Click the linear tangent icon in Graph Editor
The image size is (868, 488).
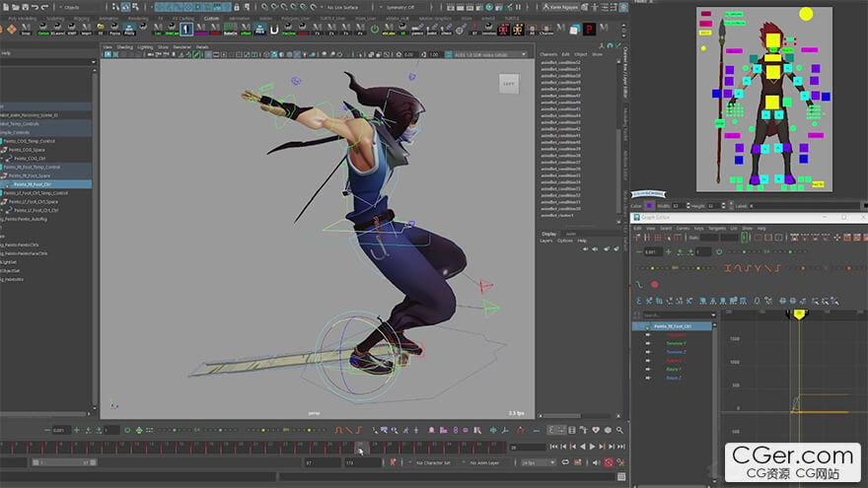[x=767, y=268]
